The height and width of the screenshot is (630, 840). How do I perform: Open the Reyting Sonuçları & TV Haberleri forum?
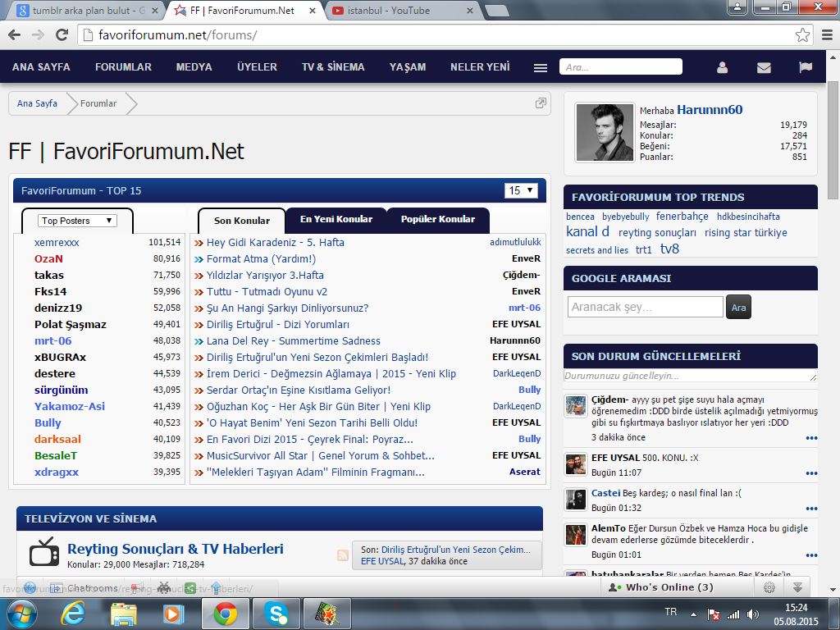(176, 549)
